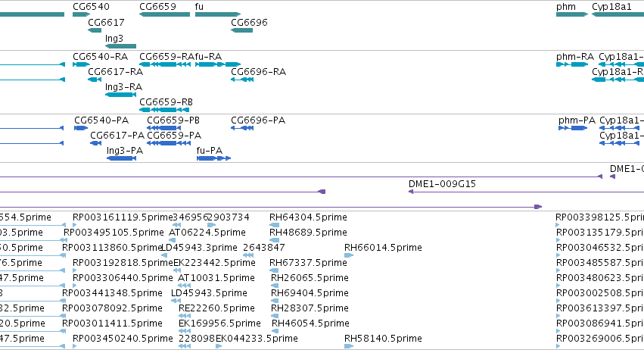Click the fu-PA protein label

[x=210, y=151]
